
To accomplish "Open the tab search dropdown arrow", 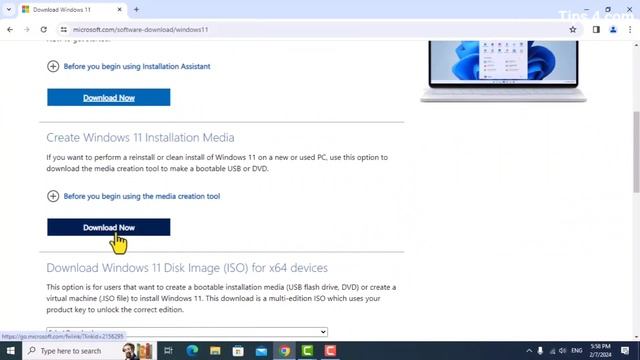I will coord(9,9).
